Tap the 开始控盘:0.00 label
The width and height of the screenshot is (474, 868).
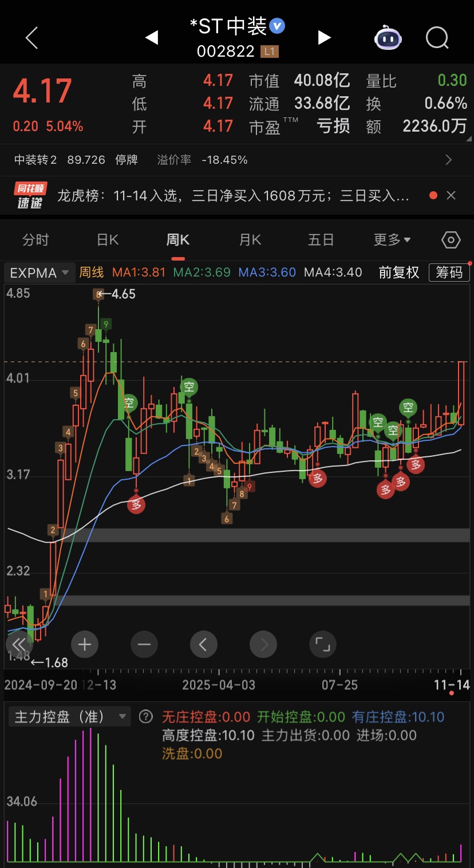pyautogui.click(x=301, y=717)
